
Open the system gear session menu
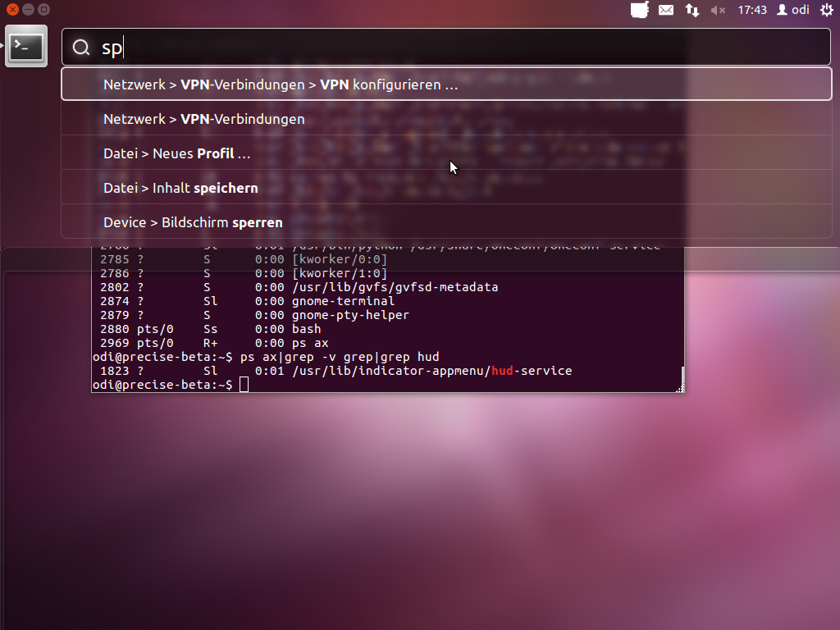827,10
